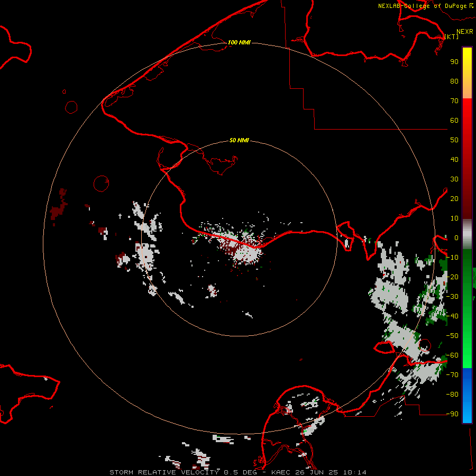Click the [KT] units label

coord(452,36)
